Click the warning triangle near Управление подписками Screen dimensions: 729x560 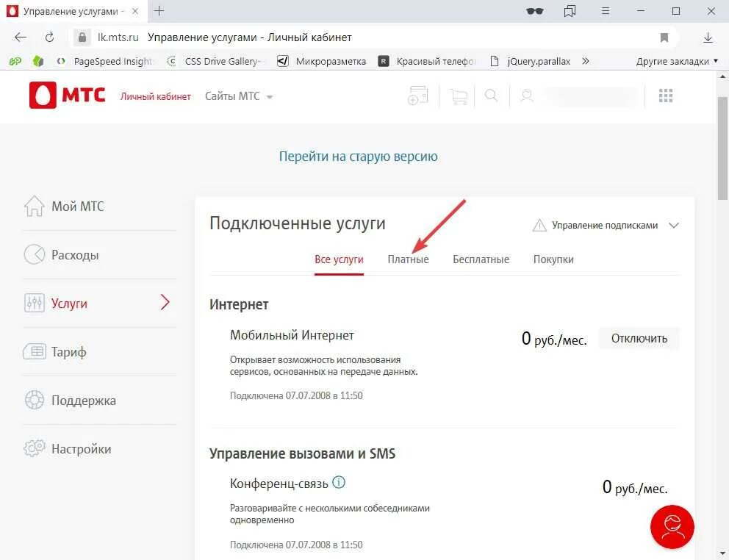click(539, 226)
